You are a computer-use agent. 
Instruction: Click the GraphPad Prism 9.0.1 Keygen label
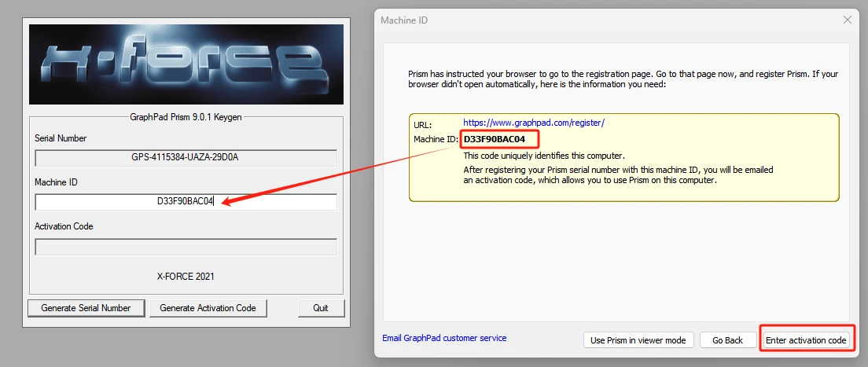[x=186, y=117]
